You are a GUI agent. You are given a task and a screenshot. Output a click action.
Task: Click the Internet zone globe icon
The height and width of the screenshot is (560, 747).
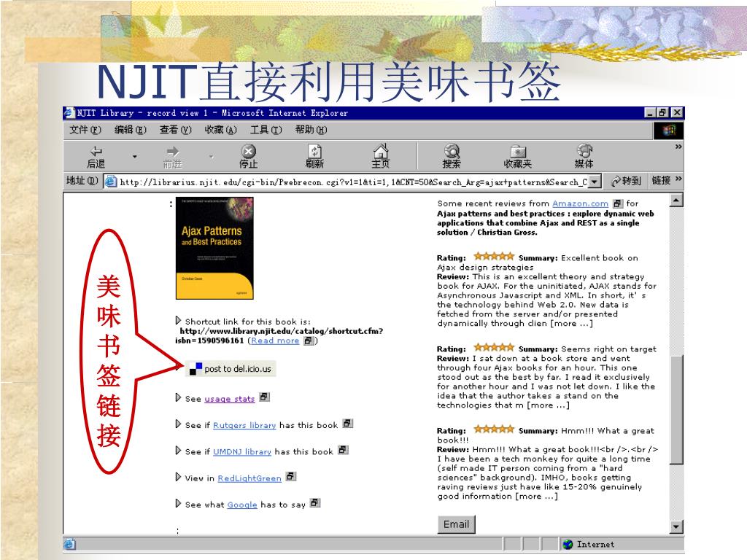[x=568, y=544]
